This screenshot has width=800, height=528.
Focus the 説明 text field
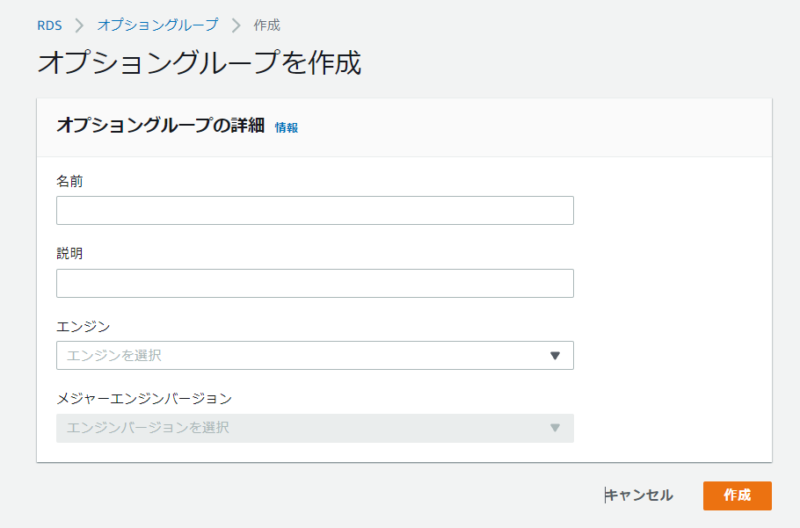(x=315, y=283)
